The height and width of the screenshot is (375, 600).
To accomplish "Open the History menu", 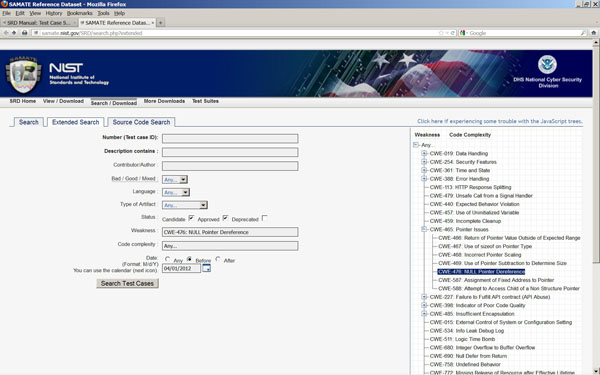I will (54, 13).
